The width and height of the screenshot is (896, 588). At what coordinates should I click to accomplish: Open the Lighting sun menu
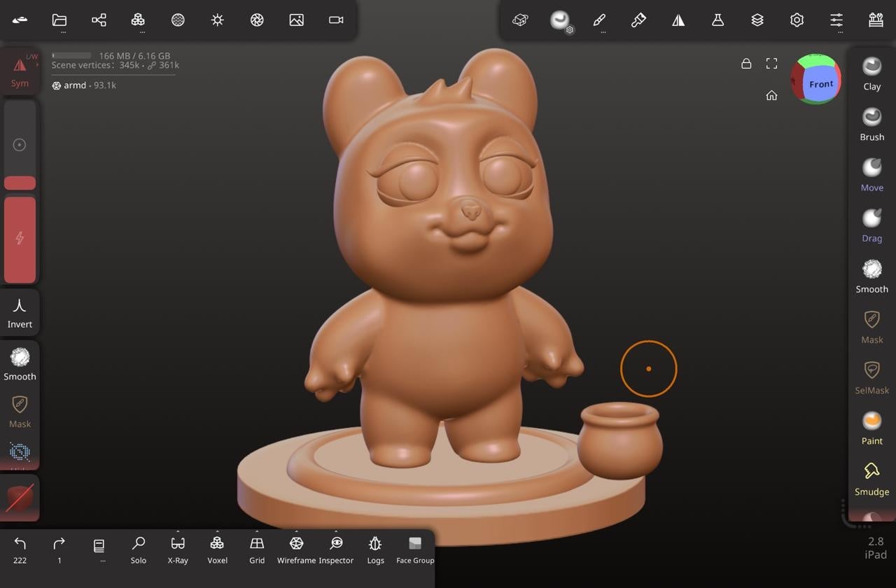click(218, 20)
